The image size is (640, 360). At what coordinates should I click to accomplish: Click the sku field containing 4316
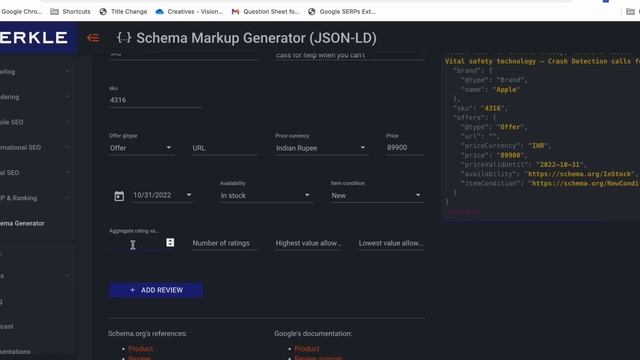pyautogui.click(x=156, y=100)
